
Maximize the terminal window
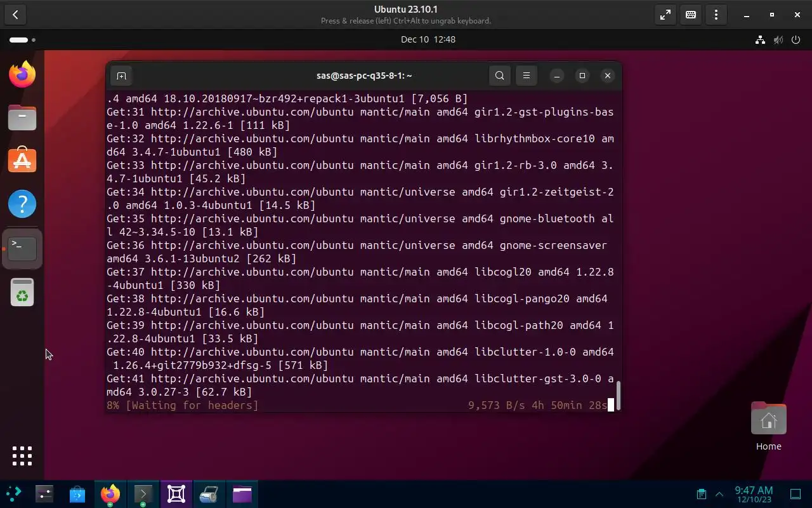pyautogui.click(x=582, y=76)
